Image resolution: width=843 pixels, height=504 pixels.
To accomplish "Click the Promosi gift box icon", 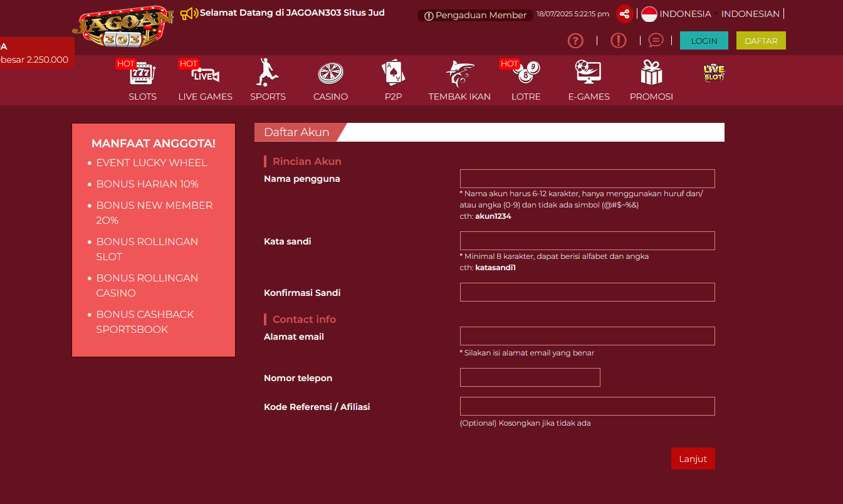I will 651,72.
